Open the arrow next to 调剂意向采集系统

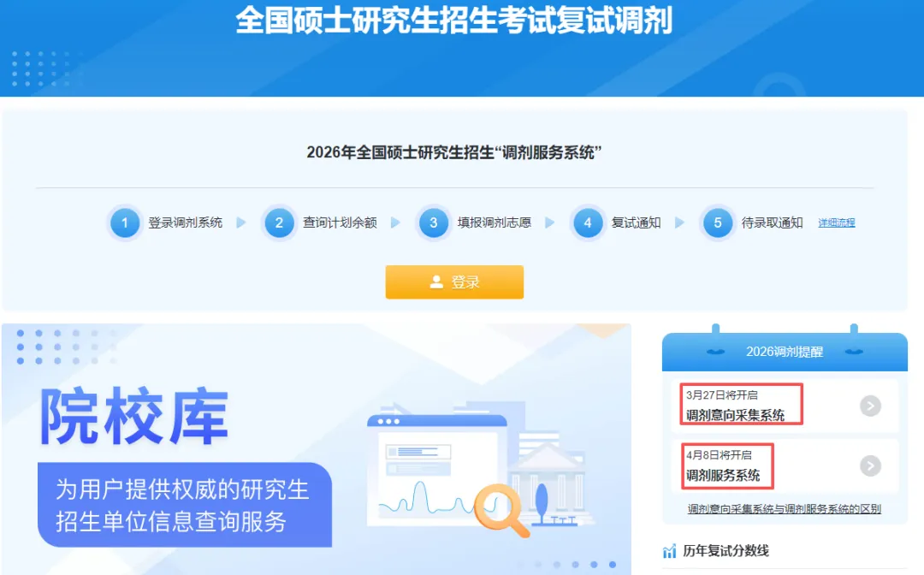[x=870, y=406]
